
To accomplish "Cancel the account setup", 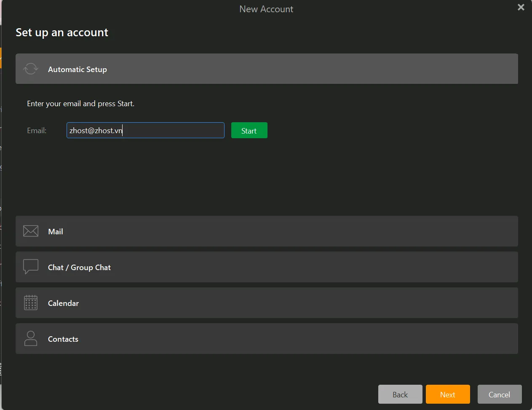I will pyautogui.click(x=499, y=394).
